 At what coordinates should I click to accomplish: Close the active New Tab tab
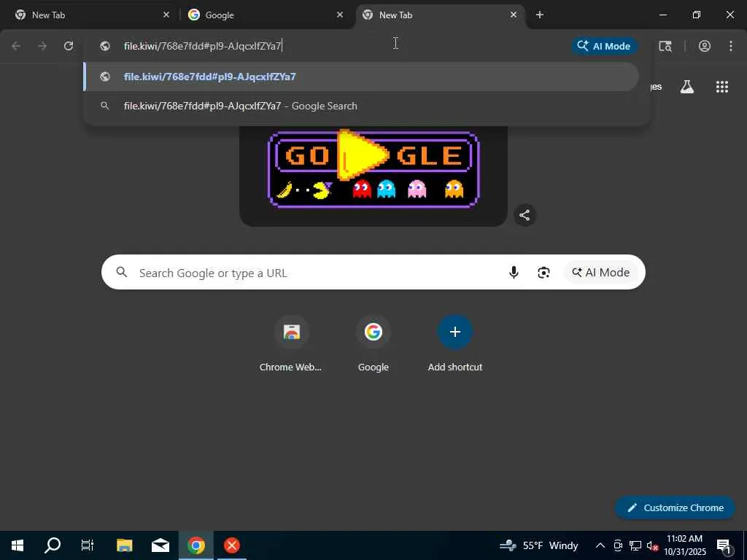[513, 15]
